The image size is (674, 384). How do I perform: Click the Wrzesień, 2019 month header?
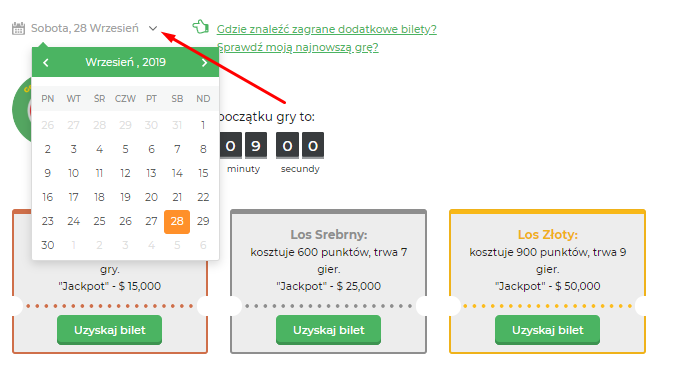pyautogui.click(x=126, y=62)
